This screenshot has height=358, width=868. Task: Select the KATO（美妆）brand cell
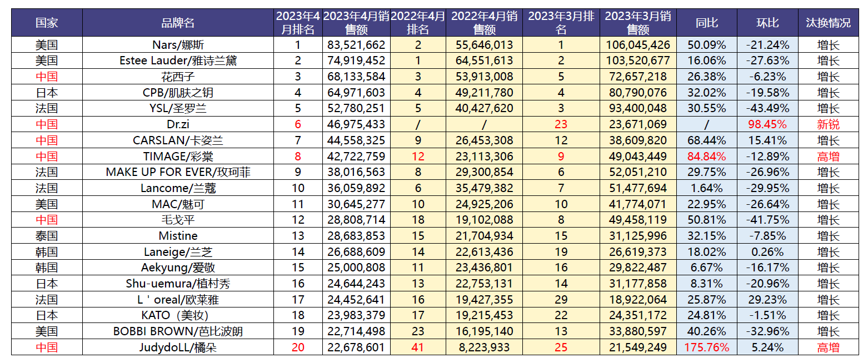click(178, 316)
